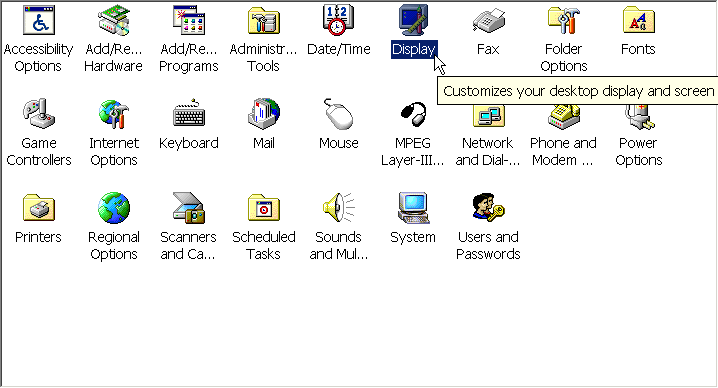Image resolution: width=718 pixels, height=388 pixels.
Task: Select the MPEG Layer-III codec icon
Action: 413,114
